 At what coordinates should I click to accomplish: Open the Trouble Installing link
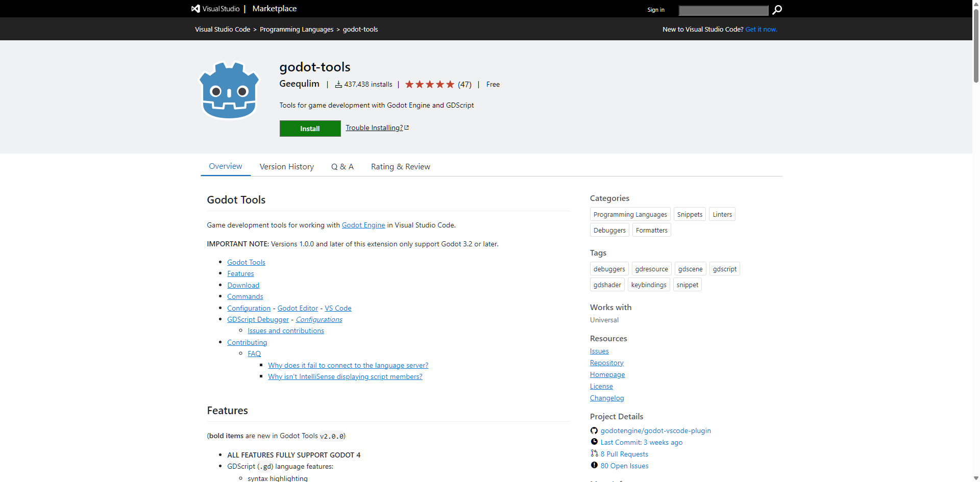coord(377,128)
